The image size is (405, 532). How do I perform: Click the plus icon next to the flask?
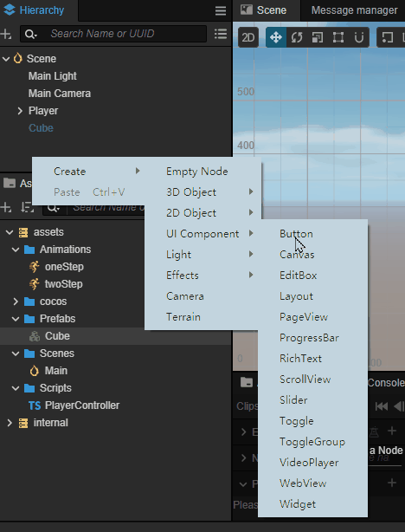click(x=392, y=431)
